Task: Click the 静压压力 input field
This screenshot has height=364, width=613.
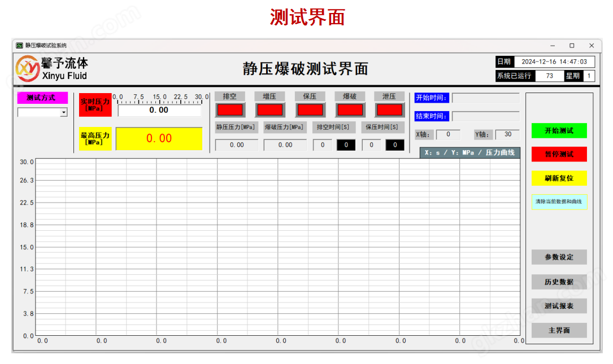Action: tap(237, 145)
